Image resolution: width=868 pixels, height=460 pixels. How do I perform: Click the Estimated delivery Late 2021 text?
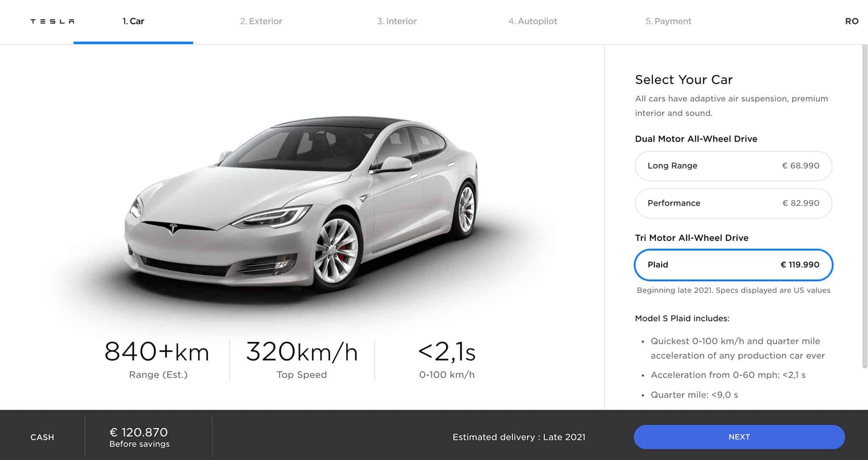(x=519, y=437)
